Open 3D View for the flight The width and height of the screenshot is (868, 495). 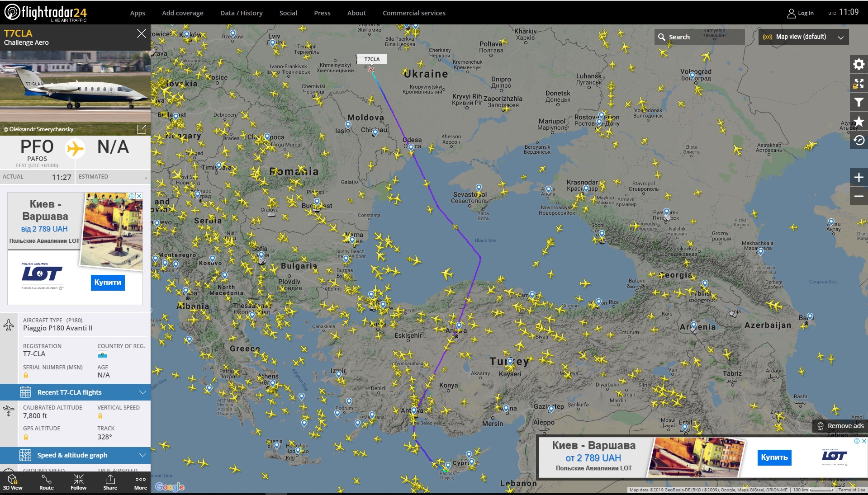(13, 482)
